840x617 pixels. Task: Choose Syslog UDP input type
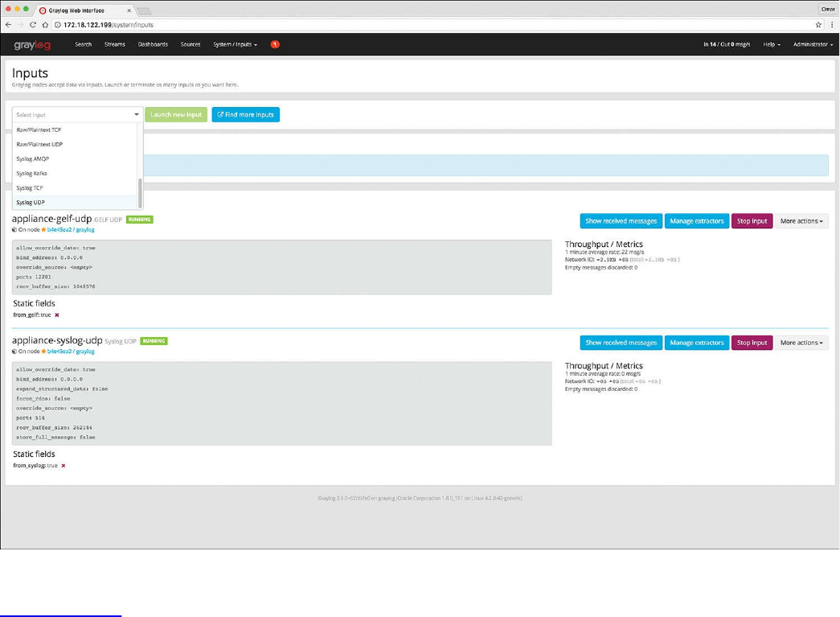pyautogui.click(x=75, y=202)
